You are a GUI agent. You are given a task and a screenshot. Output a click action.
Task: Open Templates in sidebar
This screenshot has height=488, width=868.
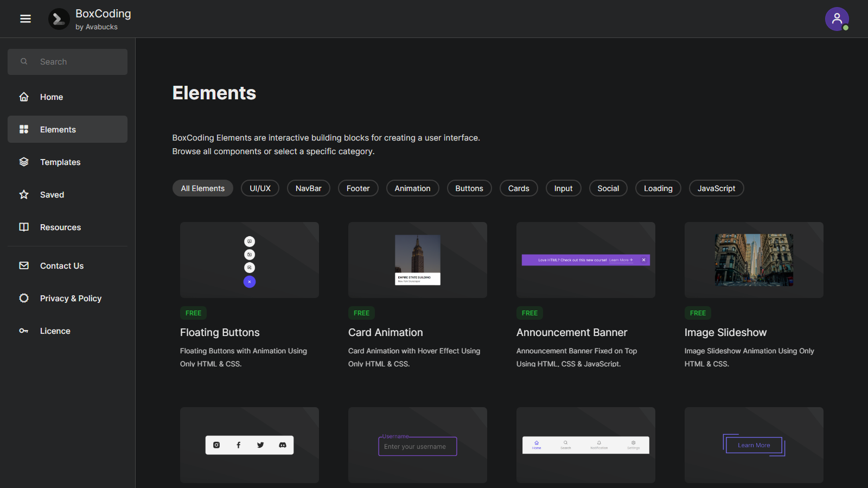(67, 162)
